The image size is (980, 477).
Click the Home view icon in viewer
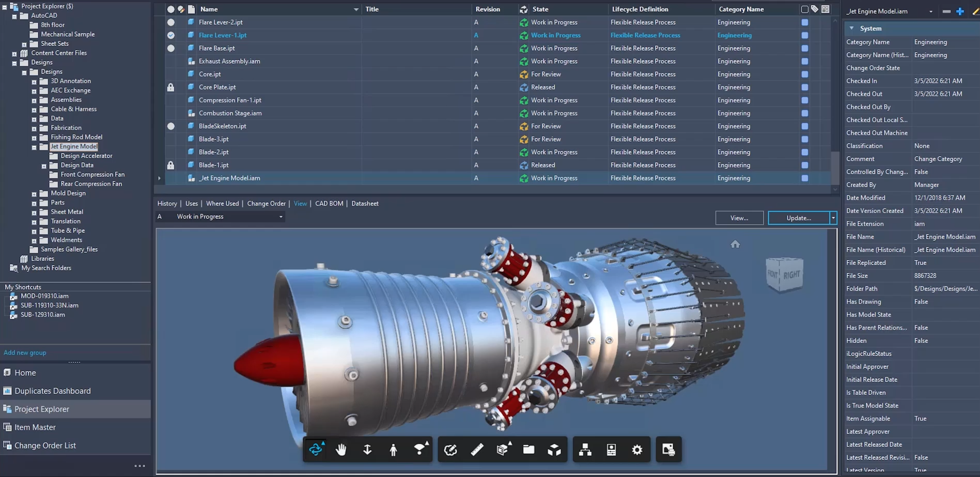(x=735, y=244)
